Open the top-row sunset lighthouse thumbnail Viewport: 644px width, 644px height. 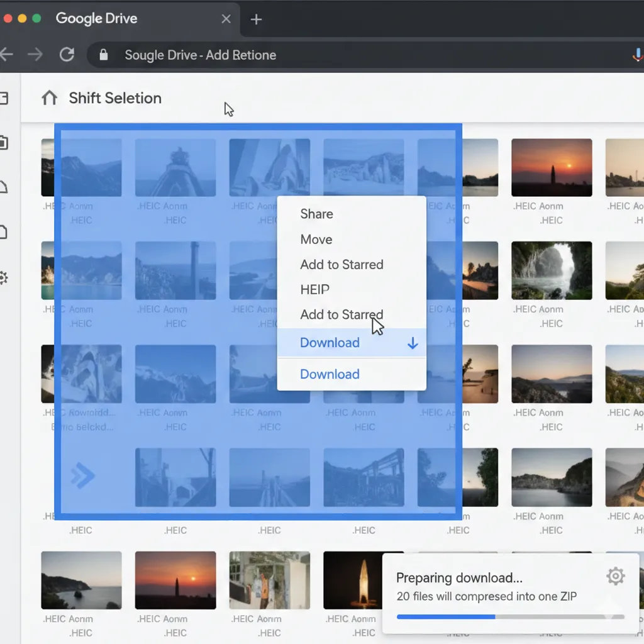pos(552,167)
